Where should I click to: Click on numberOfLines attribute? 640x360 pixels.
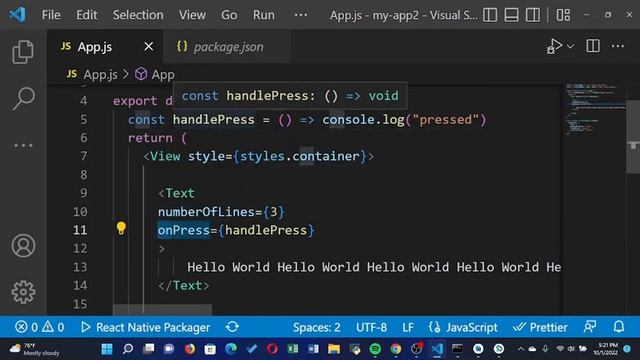click(x=206, y=212)
